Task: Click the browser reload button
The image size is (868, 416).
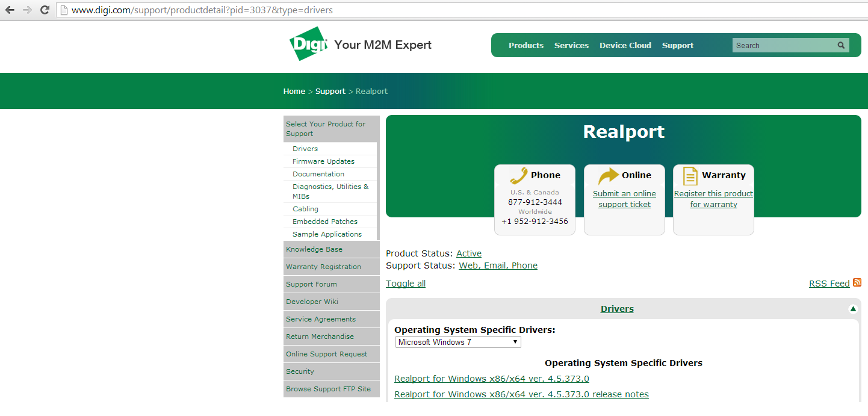Action: pos(45,10)
